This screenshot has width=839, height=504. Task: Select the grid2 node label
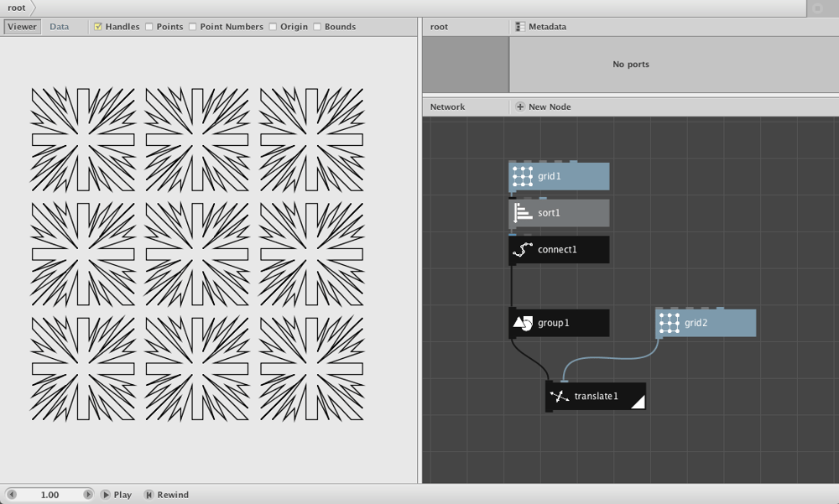click(696, 323)
